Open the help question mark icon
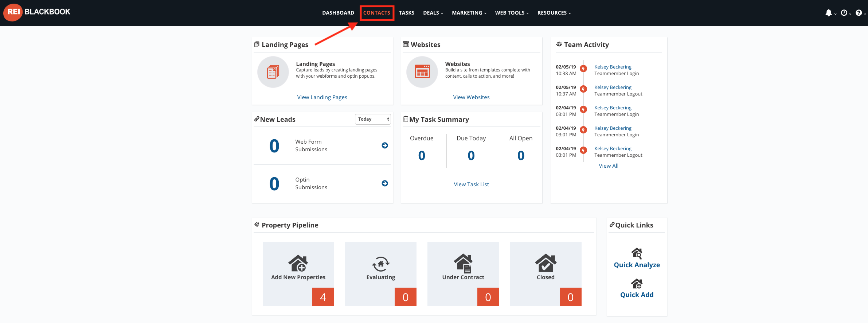 [x=859, y=13]
